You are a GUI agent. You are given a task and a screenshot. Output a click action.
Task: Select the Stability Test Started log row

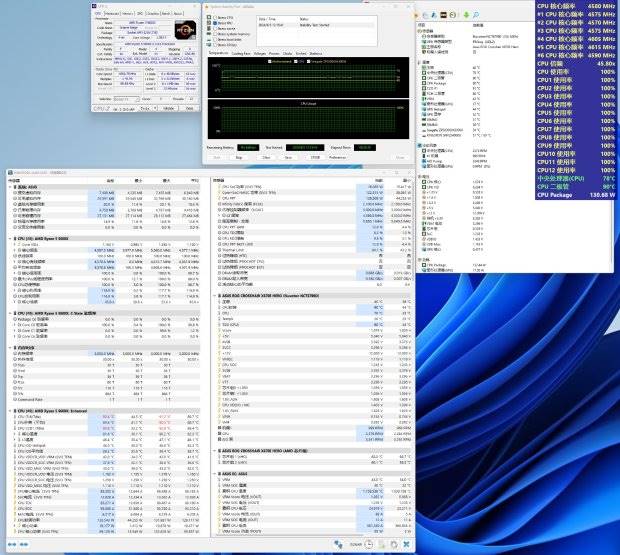coord(316,25)
